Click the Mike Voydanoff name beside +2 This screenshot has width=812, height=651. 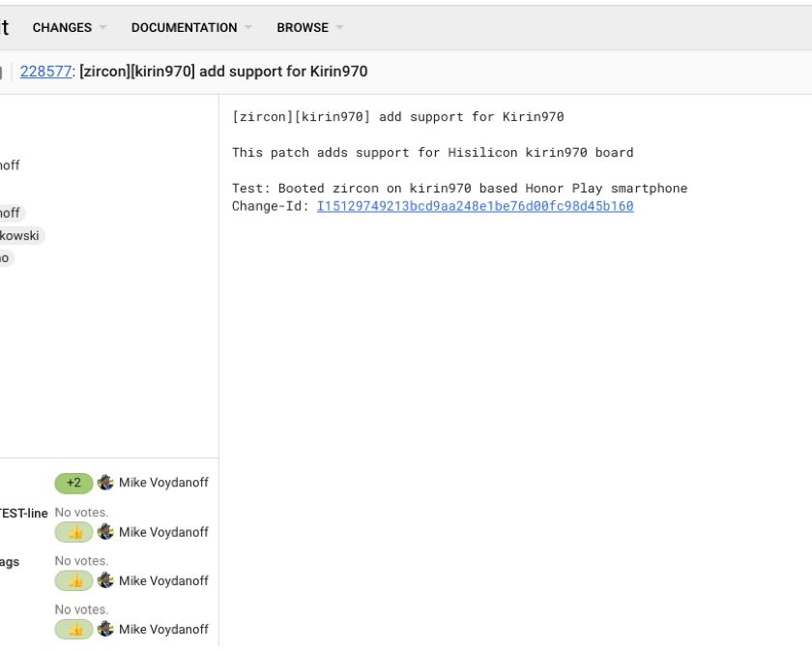click(163, 483)
